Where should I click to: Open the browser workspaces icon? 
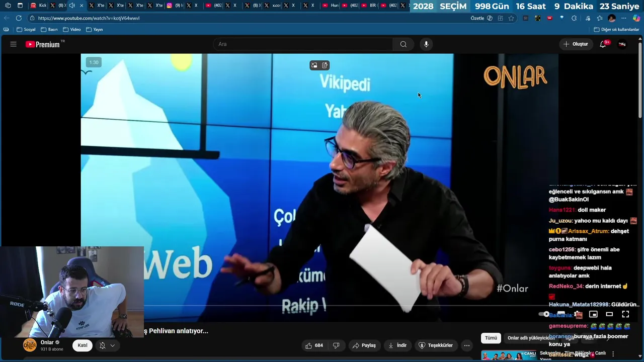(x=8, y=6)
